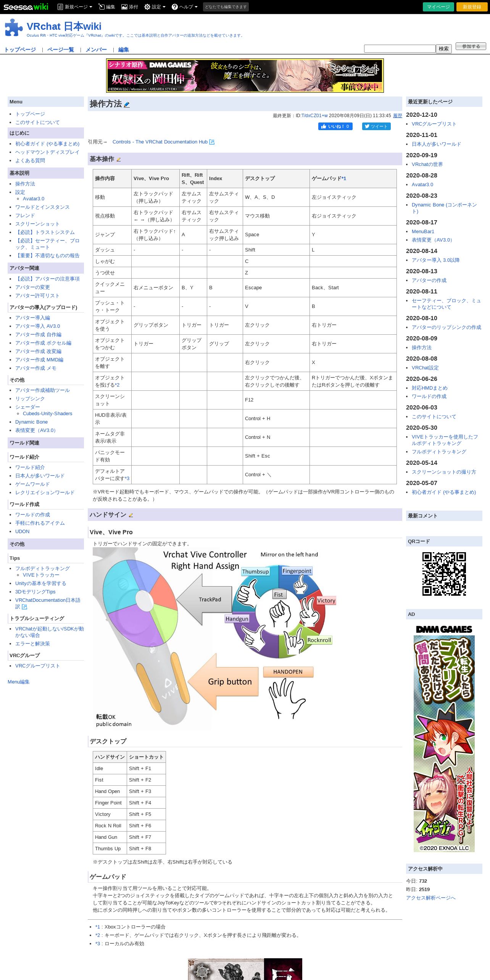This screenshot has width=490, height=980.
Task: Open the 履歴 history link
Action: tap(398, 116)
